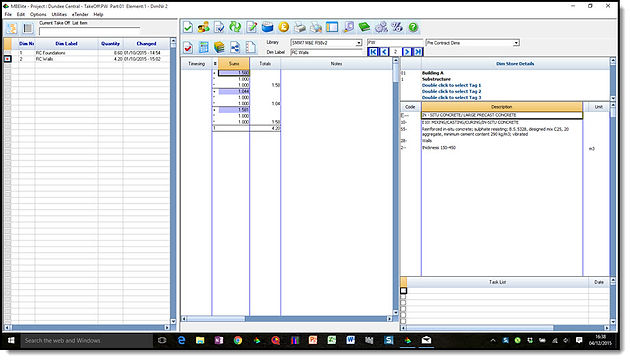Open the Help menu
Image resolution: width=630 pixels, height=360 pixels.
pos(98,14)
